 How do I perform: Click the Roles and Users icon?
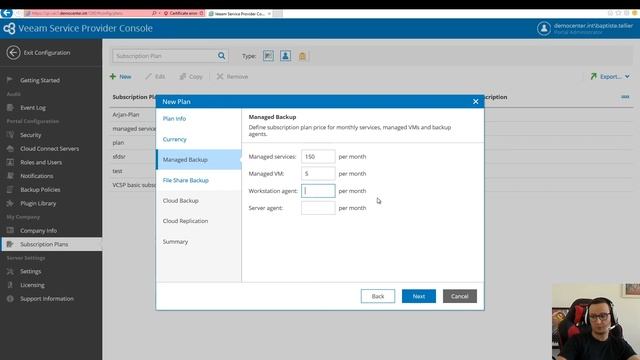click(10, 162)
